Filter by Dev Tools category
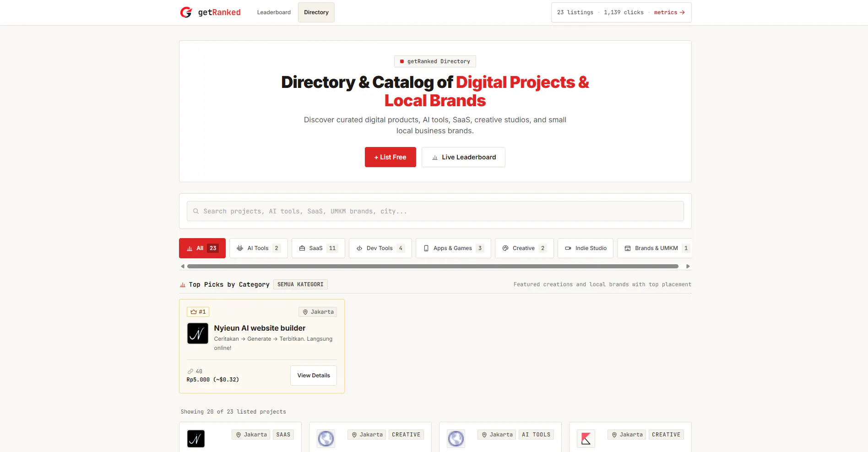The image size is (868, 452). click(380, 248)
